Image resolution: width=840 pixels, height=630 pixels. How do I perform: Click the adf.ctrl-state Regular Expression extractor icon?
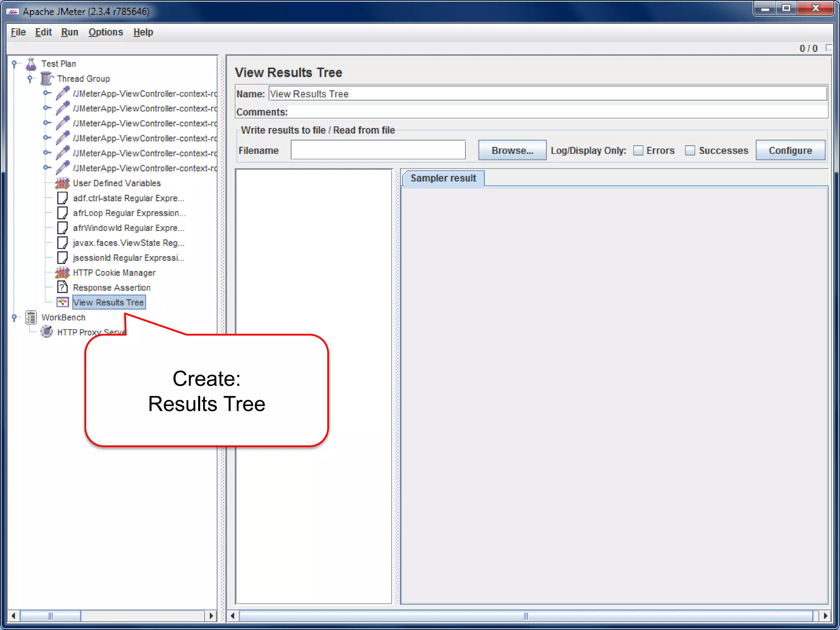pyautogui.click(x=62, y=198)
